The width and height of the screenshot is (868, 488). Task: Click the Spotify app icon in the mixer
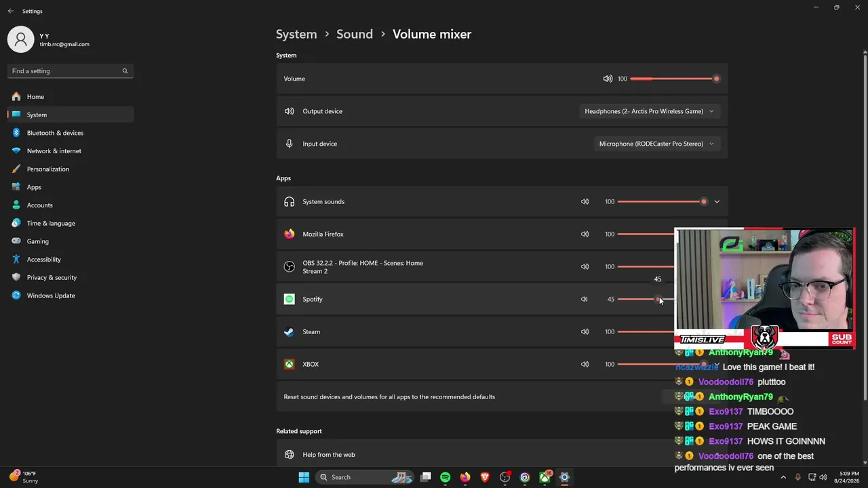coord(290,299)
